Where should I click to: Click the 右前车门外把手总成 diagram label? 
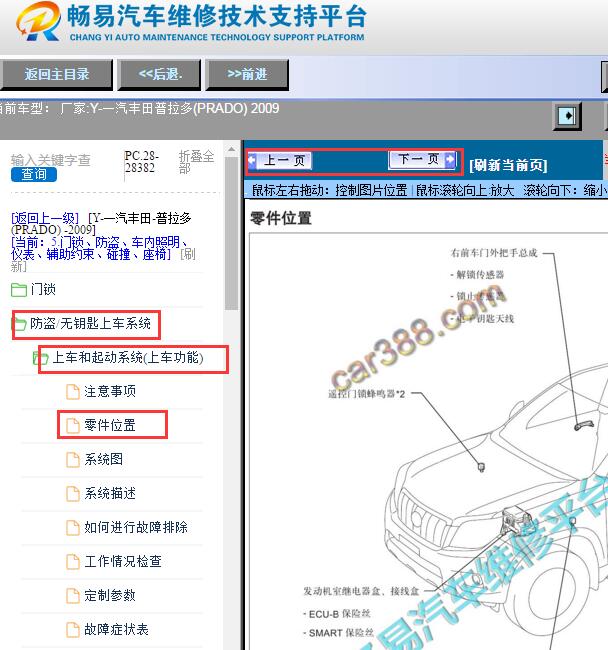coord(494,253)
